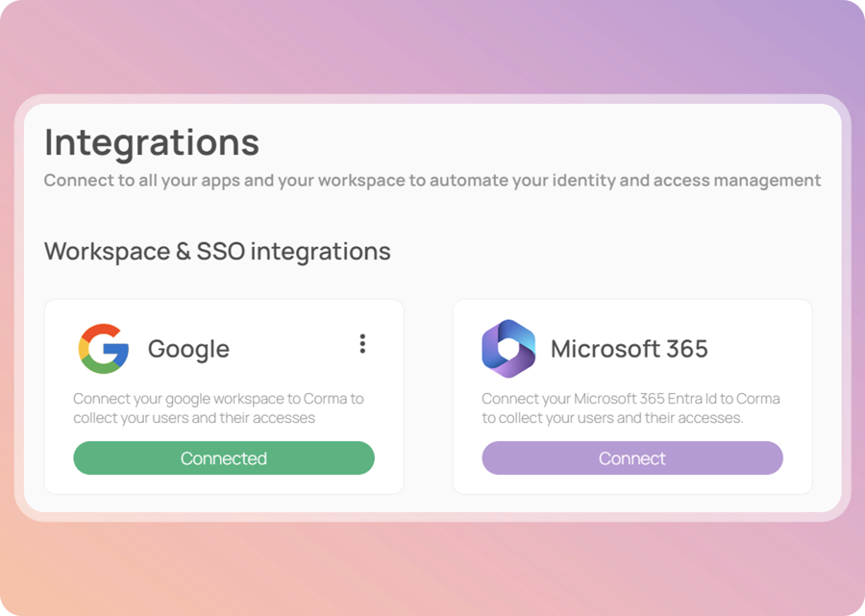Viewport: 865px width, 616px height.
Task: Click the subtitle under Integrations heading
Action: 432,181
